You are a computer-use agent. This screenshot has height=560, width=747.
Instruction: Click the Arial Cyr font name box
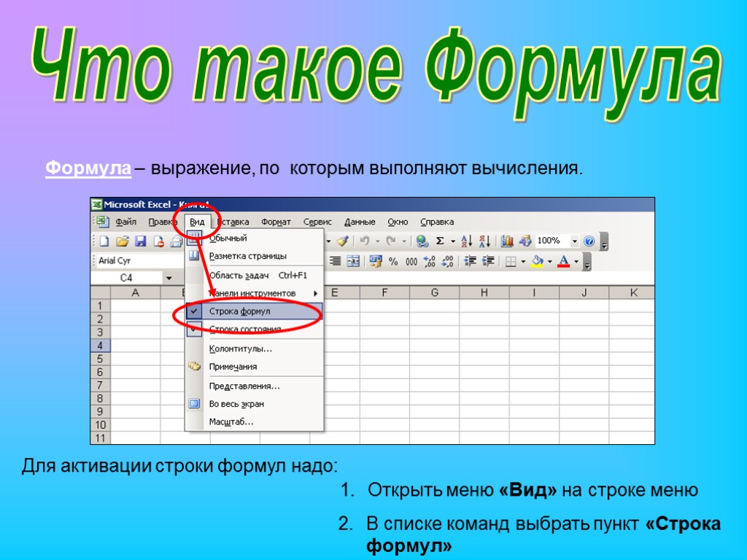[139, 260]
